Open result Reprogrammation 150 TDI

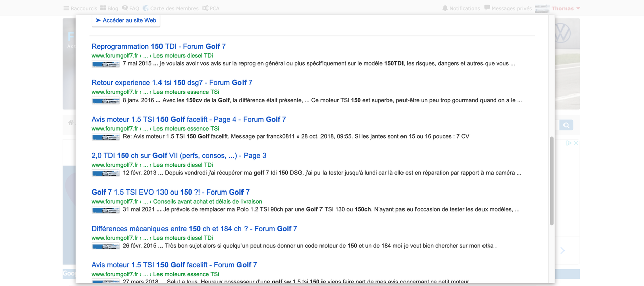click(158, 46)
